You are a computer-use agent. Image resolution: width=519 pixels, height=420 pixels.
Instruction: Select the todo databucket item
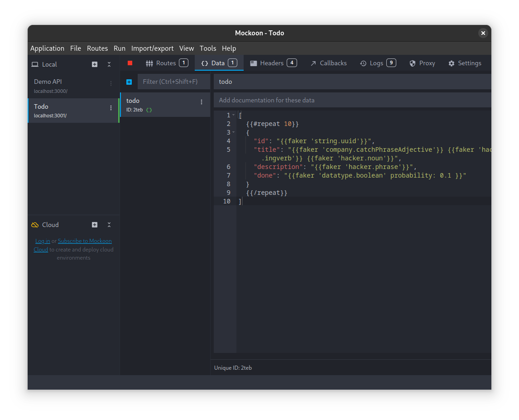pos(165,105)
